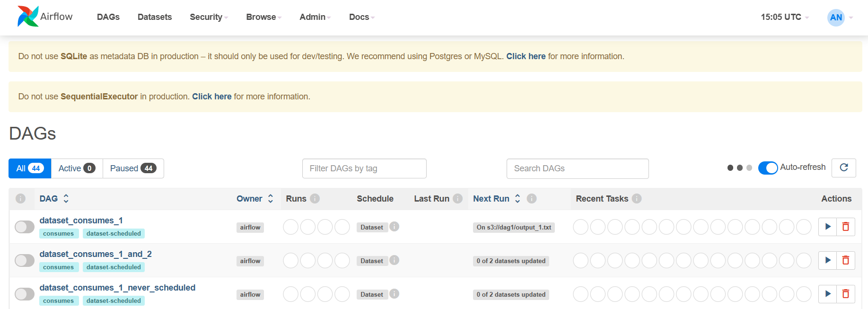This screenshot has height=309, width=868.
Task: Go to Datasets in the navbar
Action: 155,17
